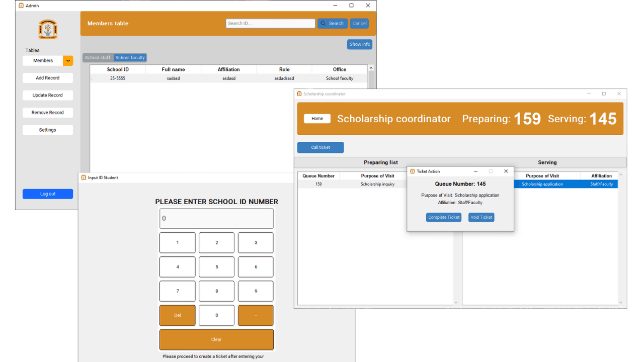Click the Search ID input field

270,23
